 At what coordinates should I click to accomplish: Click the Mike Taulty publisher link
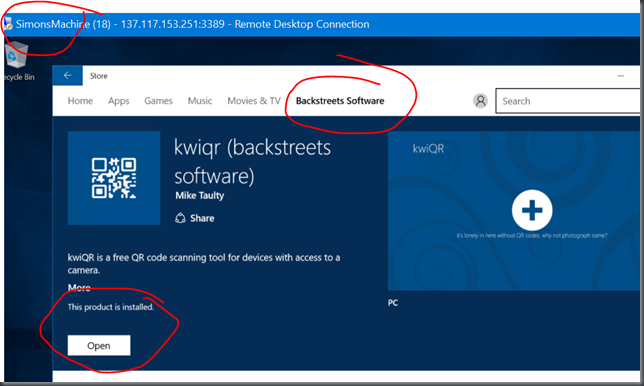tap(200, 195)
